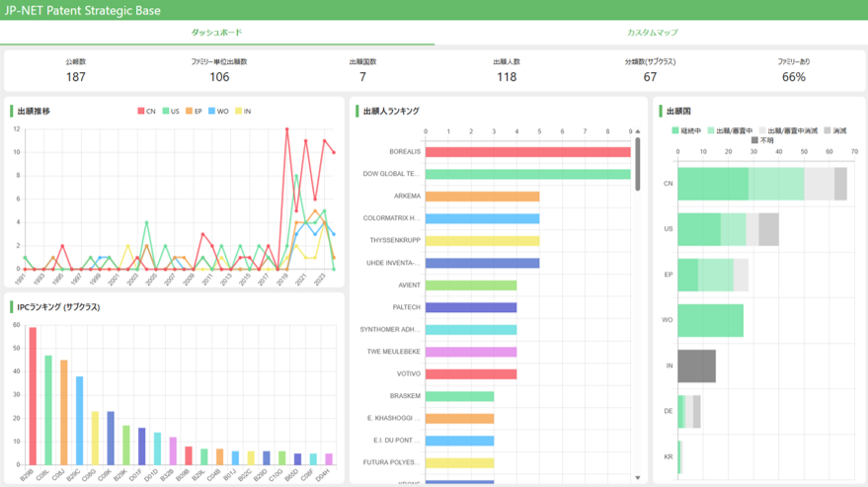Click the E. KHASHOGGI applicant label
868x487 pixels.
pos(393,418)
